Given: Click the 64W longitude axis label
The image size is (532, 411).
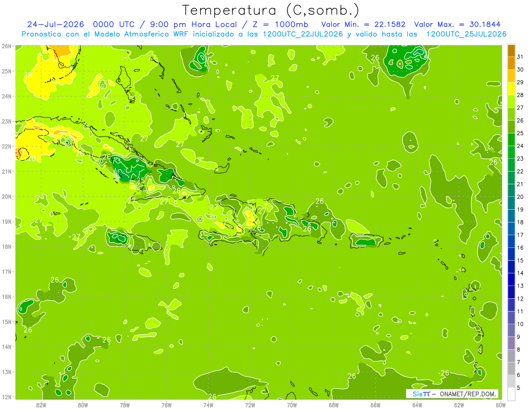Looking at the screenshot, I should (x=417, y=404).
